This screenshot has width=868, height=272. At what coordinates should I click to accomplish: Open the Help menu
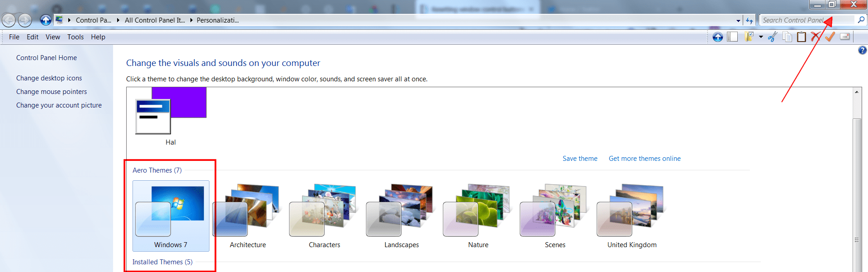click(x=98, y=37)
